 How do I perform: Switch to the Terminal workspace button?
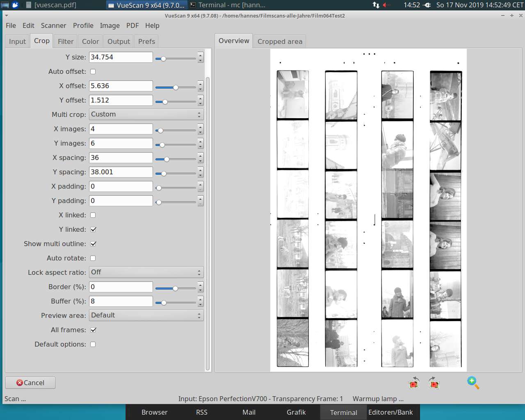343,413
